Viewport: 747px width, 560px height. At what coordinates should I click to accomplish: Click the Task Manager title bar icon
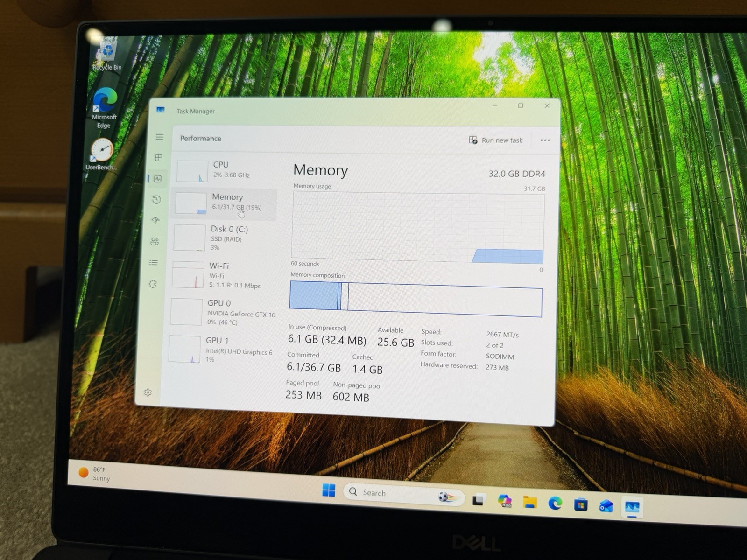[160, 110]
